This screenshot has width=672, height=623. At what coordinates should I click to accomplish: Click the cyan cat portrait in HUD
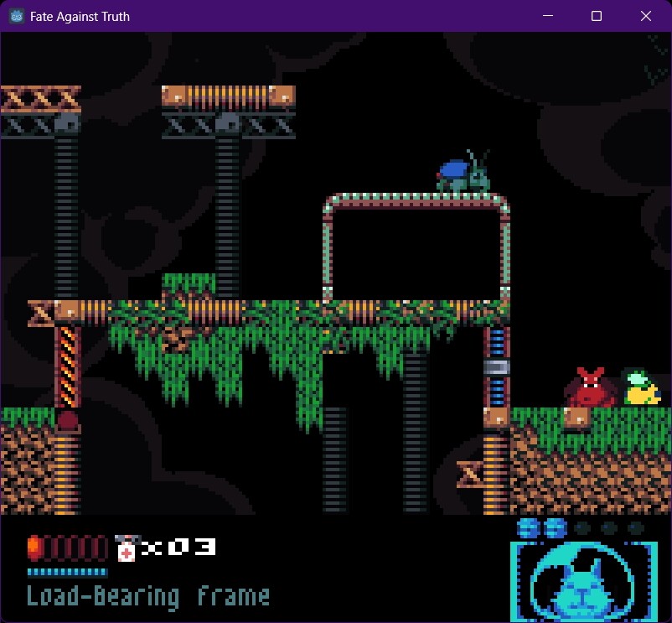point(584,581)
